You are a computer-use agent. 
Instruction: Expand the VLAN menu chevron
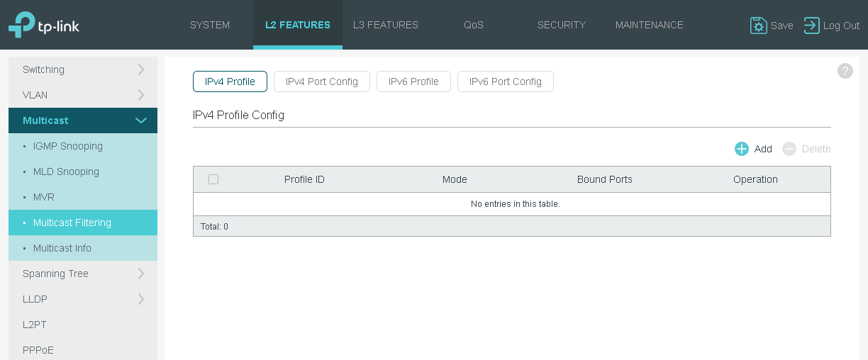140,95
